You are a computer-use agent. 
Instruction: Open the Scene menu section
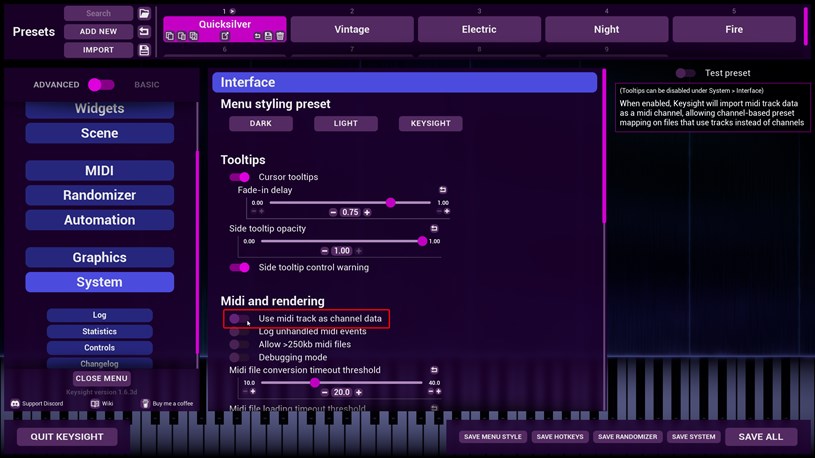(x=99, y=133)
